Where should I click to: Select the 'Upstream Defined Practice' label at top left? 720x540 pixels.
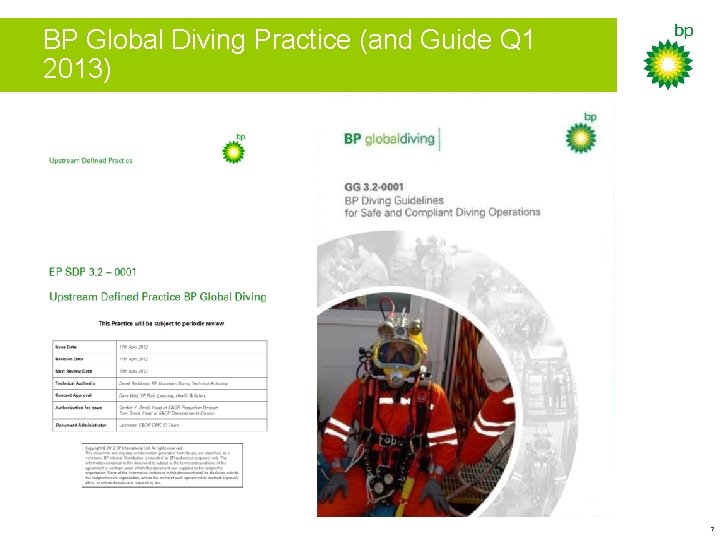point(91,161)
